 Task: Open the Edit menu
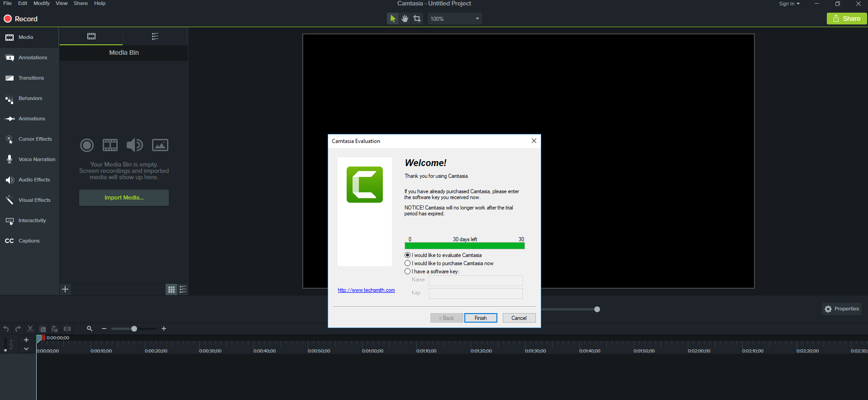23,3
